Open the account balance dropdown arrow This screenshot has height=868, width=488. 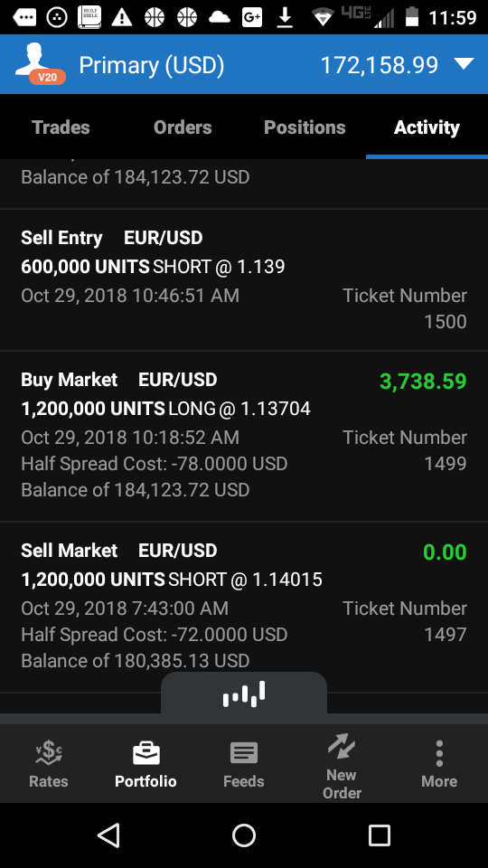pos(464,64)
